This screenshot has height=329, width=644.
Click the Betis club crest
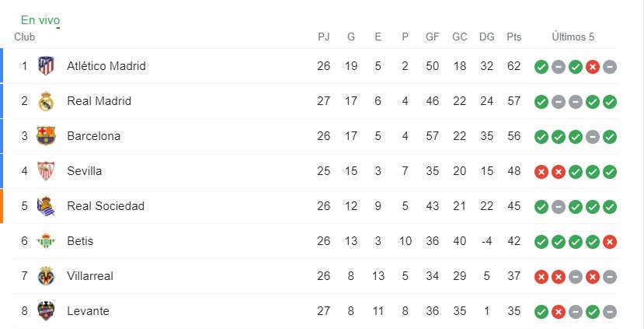(x=46, y=241)
